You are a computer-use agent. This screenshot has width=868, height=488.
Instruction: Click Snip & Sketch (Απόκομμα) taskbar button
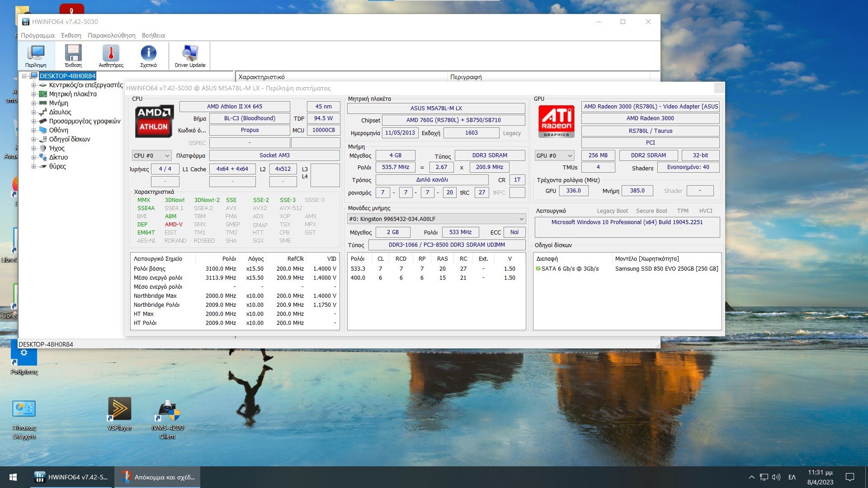point(157,477)
